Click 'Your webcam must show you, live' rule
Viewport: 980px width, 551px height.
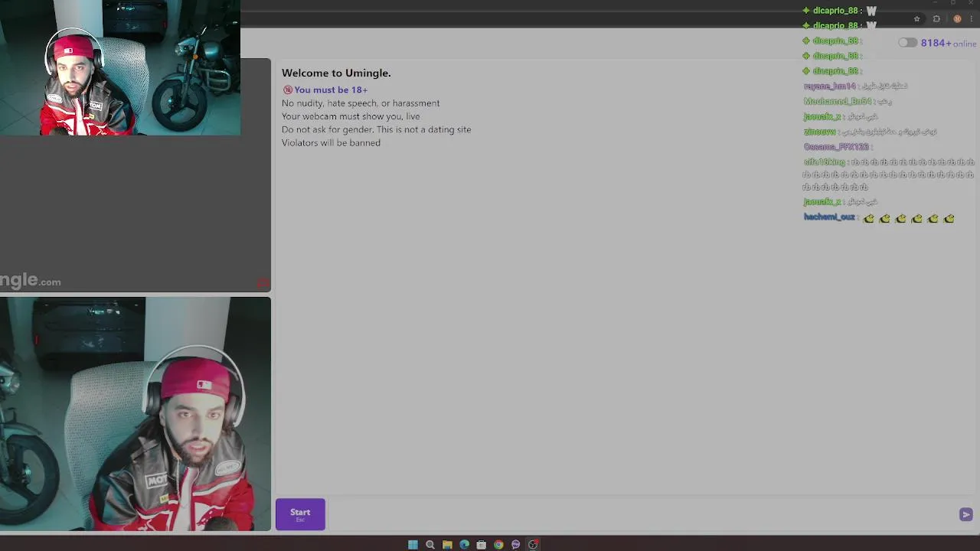pos(351,116)
